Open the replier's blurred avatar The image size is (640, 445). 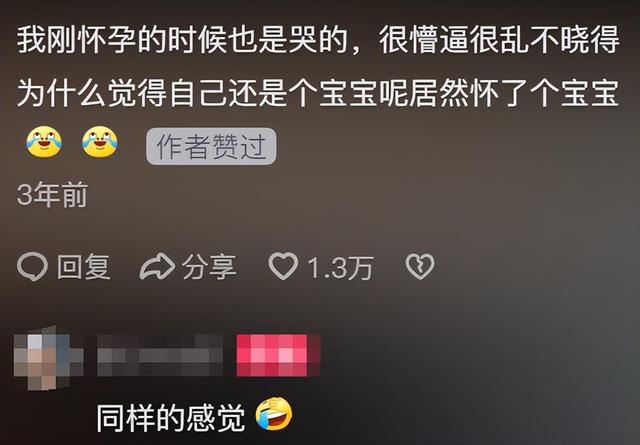(47, 358)
